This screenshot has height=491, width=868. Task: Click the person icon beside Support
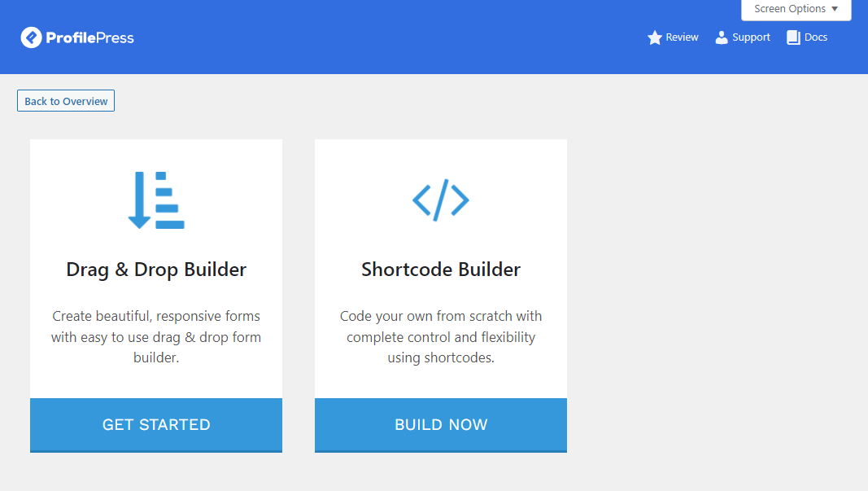click(722, 37)
